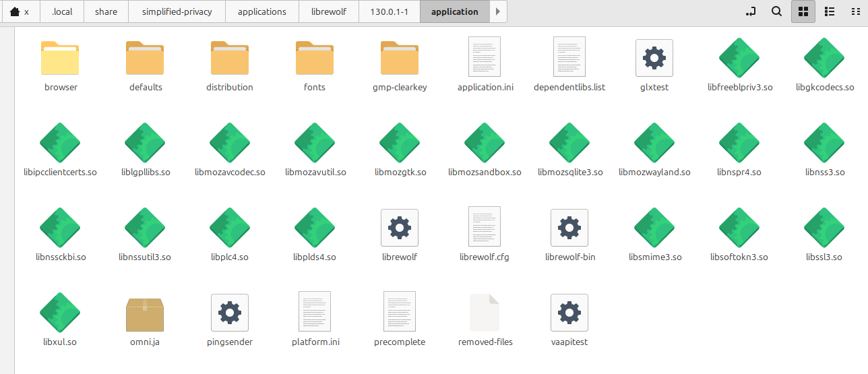Toggle location entry button
The image size is (868, 374).
click(751, 11)
